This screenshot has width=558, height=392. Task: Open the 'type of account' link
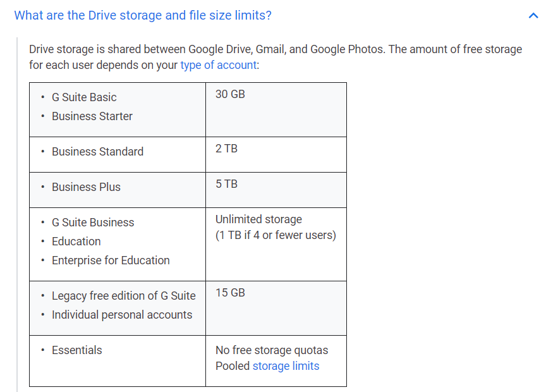pos(219,65)
